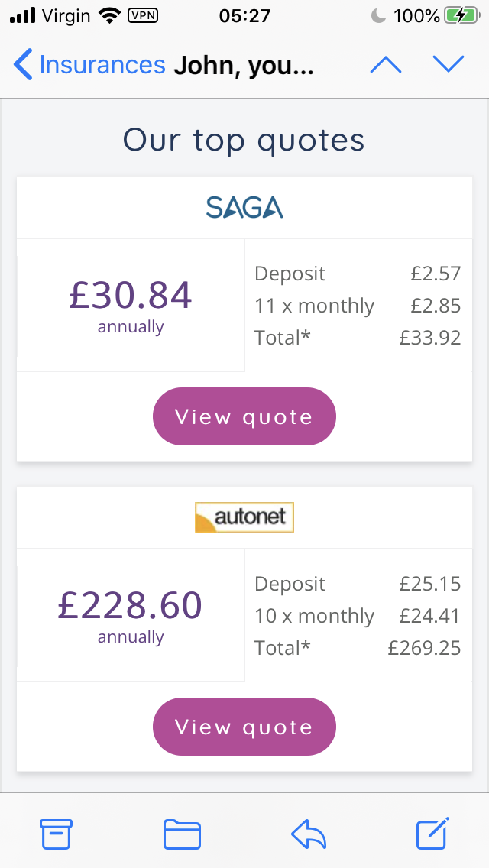Compose a new message icon
The image size is (489, 868).
coord(432,833)
